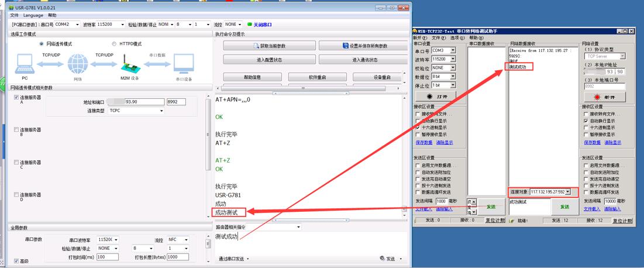Screen dimensions: 644x268
Task: Click 保存数据 link under serial receive settings
Action: [x=424, y=143]
